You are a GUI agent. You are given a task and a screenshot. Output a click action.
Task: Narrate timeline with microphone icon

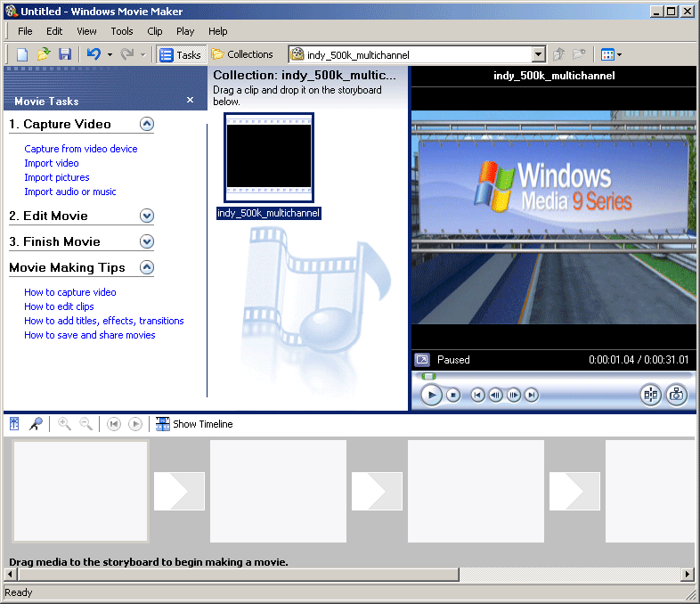[37, 424]
